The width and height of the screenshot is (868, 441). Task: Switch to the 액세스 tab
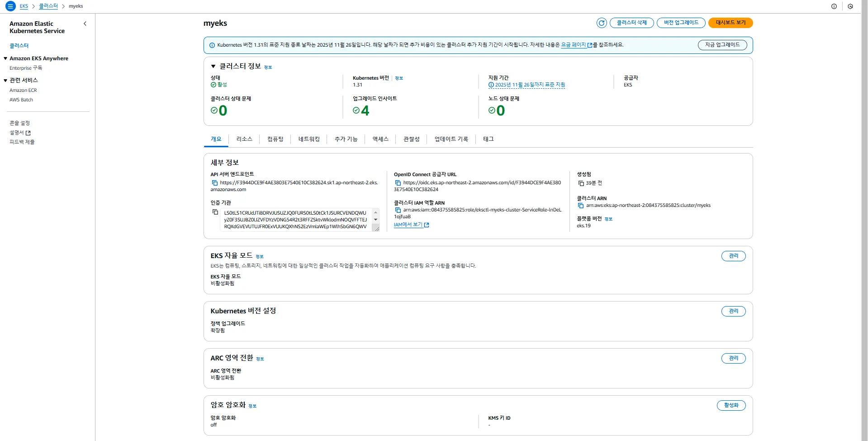click(381, 139)
